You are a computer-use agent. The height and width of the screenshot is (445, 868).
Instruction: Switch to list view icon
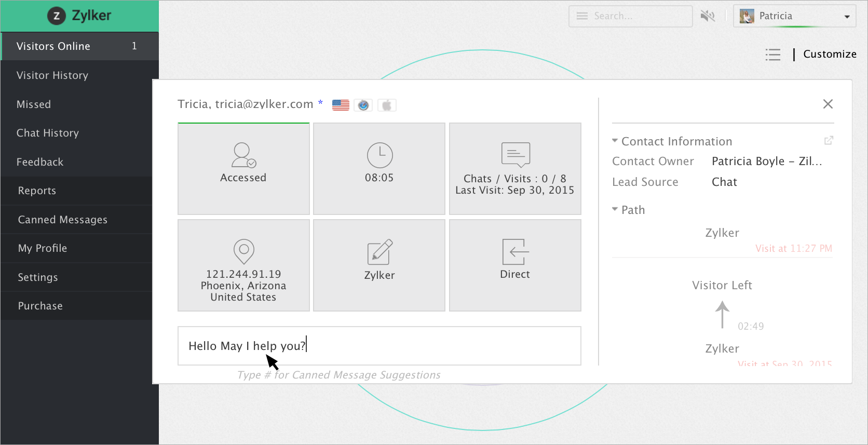[772, 55]
